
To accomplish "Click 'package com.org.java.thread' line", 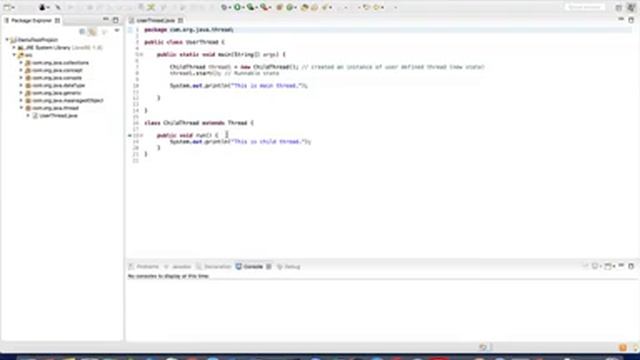I will pos(189,29).
